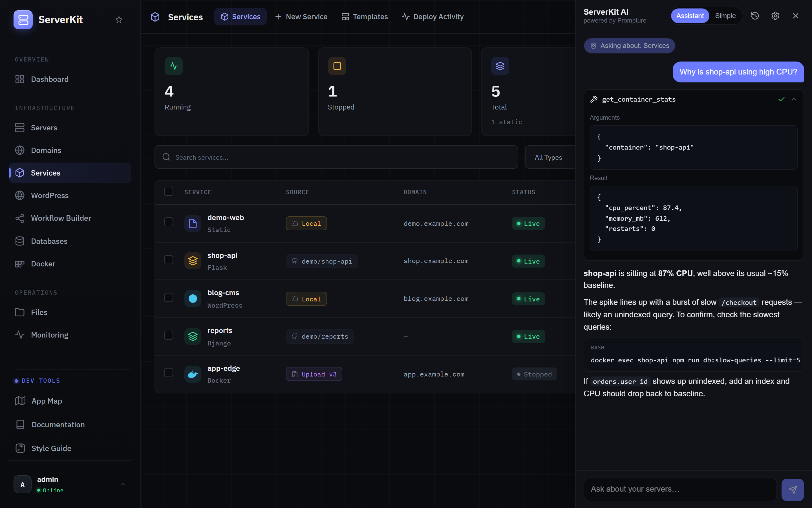Open the Deploy Activity tab

[433, 17]
